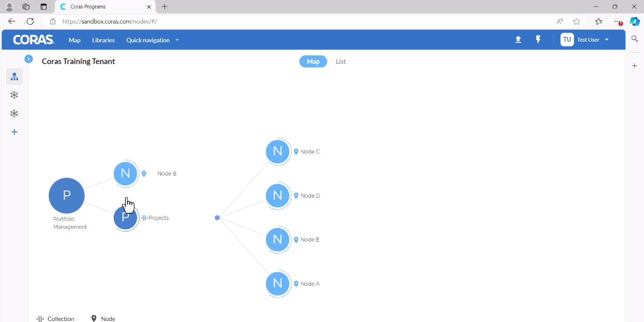
Task: Click the browser address bar URL
Action: (x=110, y=22)
